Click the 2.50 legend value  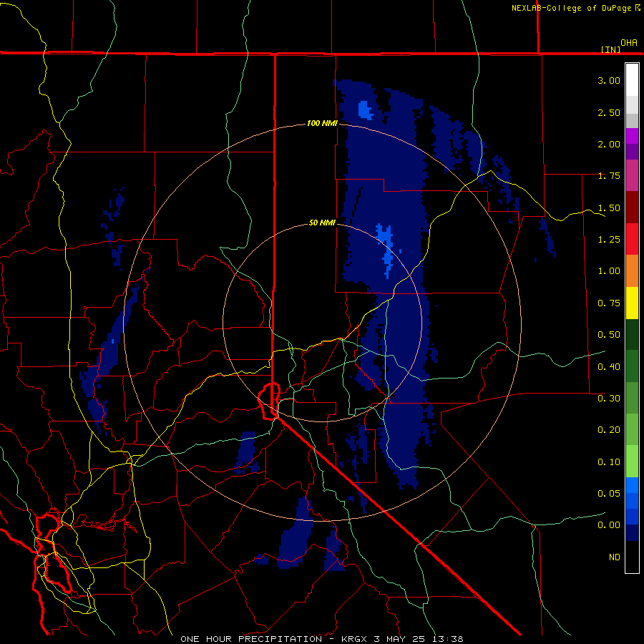tap(609, 112)
